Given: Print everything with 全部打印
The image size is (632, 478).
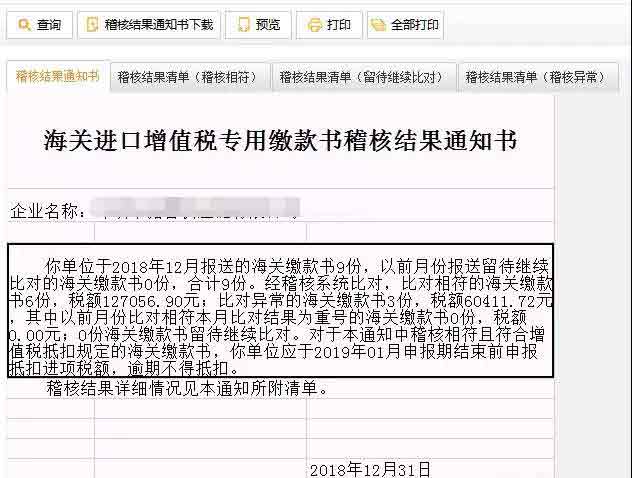Looking at the screenshot, I should 405,25.
